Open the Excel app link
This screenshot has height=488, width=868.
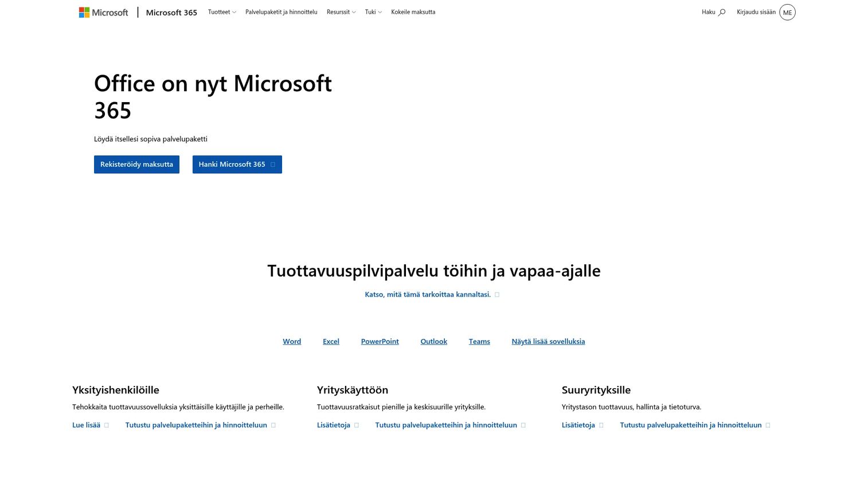(x=331, y=341)
